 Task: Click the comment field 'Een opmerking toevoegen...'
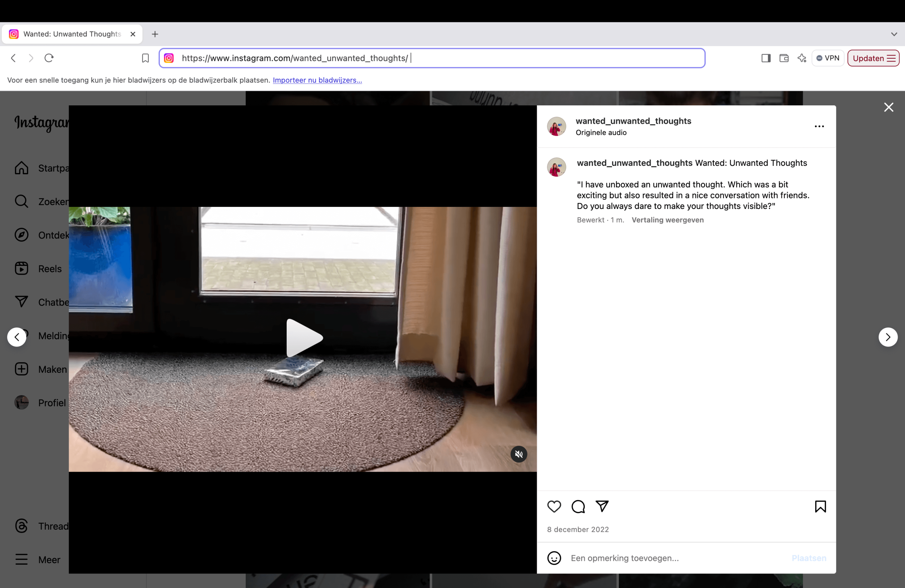[x=677, y=558]
